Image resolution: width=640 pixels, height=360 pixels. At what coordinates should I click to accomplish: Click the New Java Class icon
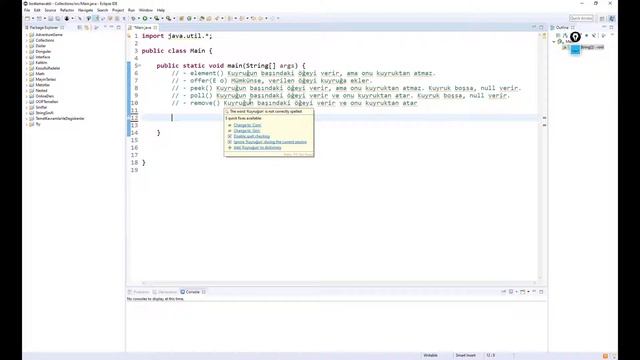tap(189, 18)
